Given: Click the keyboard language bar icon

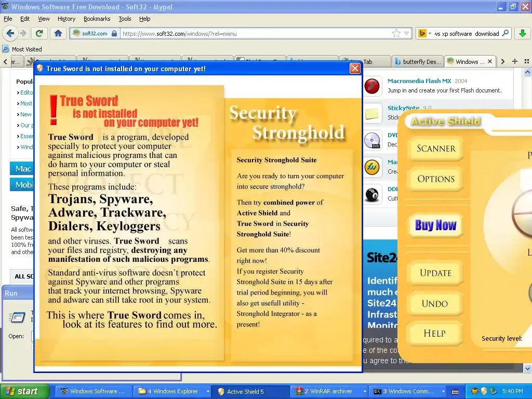Looking at the screenshot, I should 455,392.
